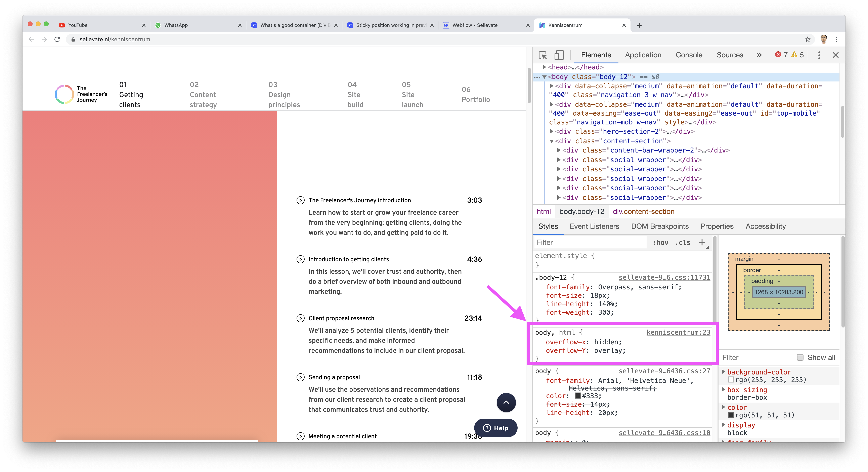Play The Freelancer's Journey introduction video
This screenshot has height=472, width=868.
(300, 200)
